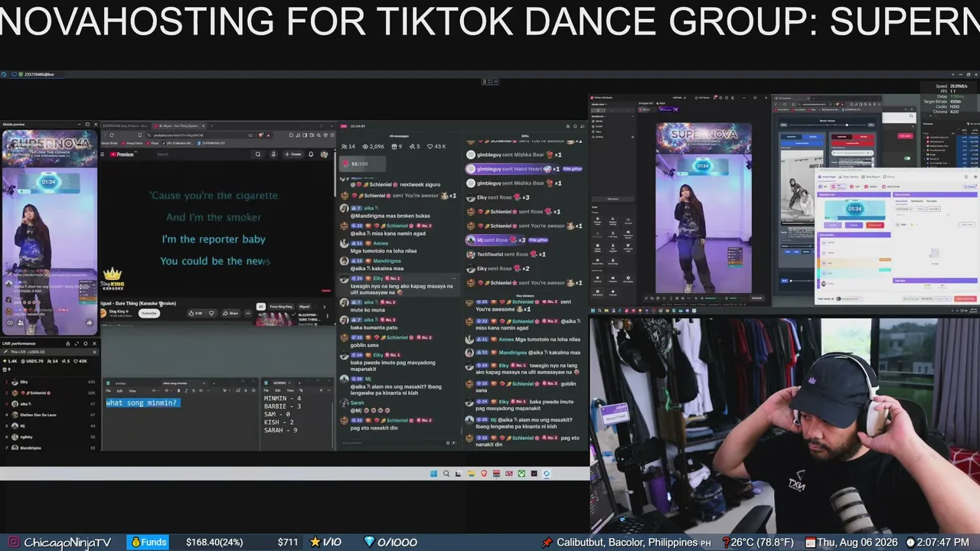Open YouTube notifications bell

coord(311,154)
